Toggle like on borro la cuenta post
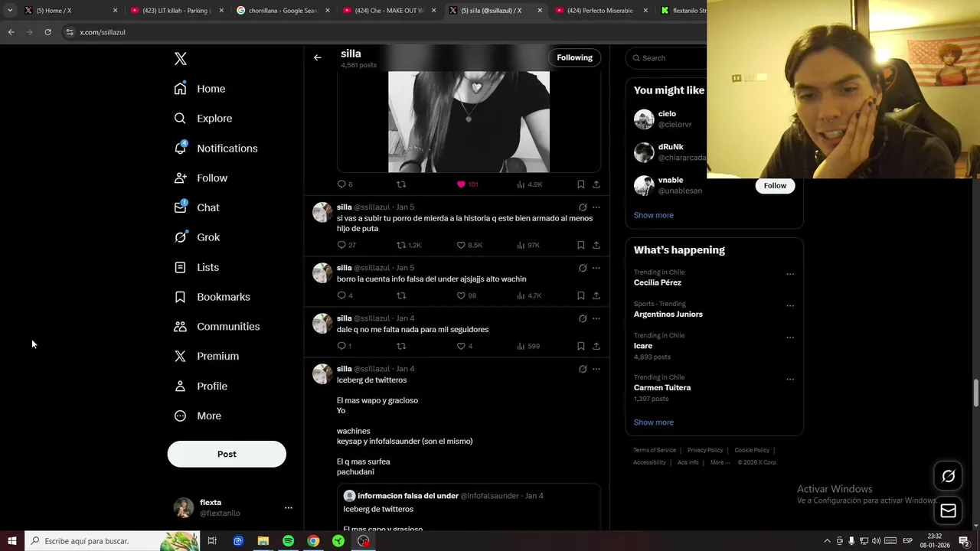 point(461,295)
